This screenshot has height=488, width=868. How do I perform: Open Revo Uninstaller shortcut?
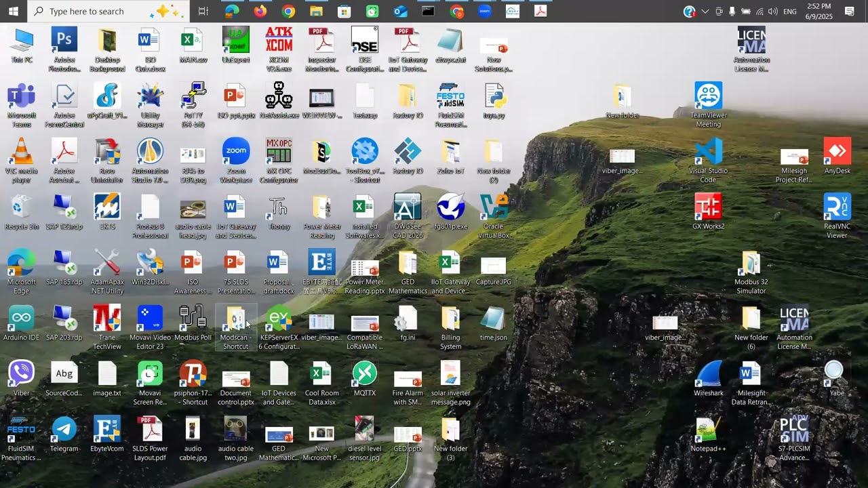[x=107, y=161]
